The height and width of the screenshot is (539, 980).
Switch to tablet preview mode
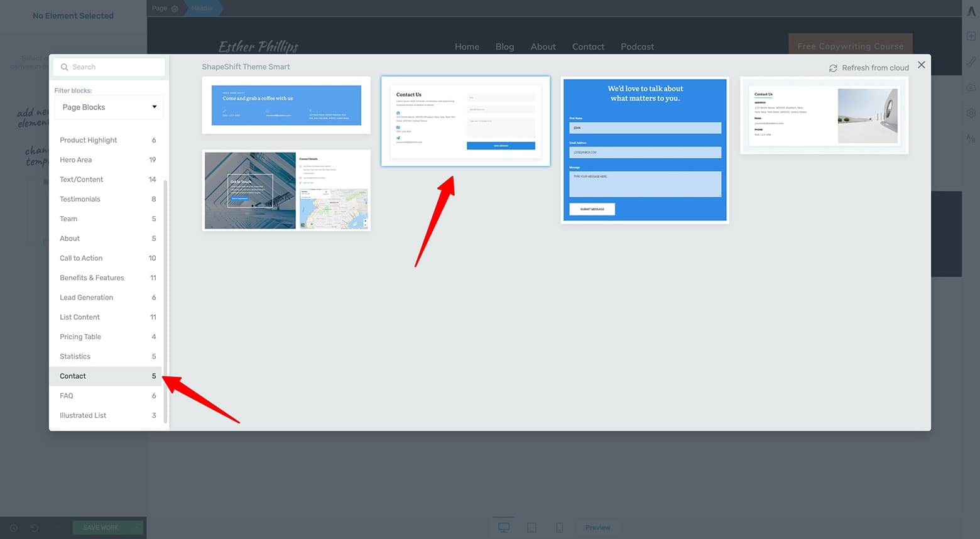(531, 528)
